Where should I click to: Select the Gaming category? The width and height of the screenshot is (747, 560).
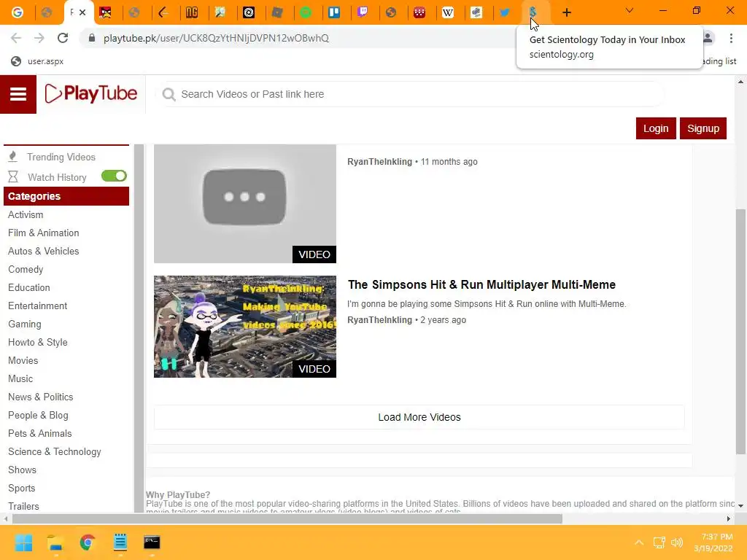tap(24, 324)
